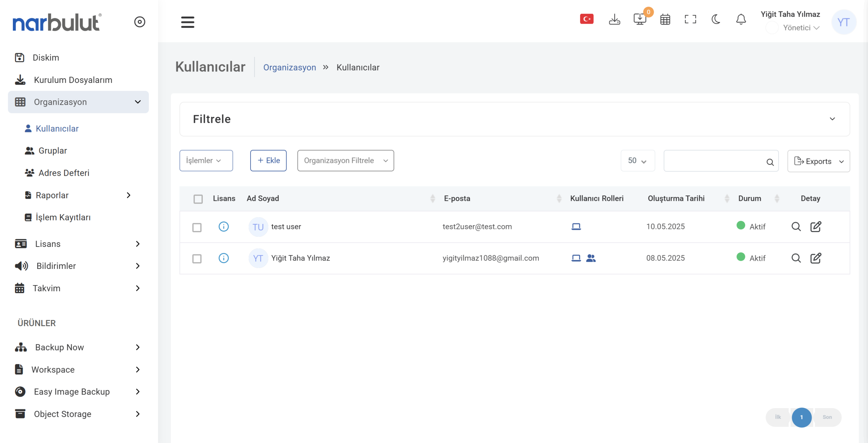Open the İşlemler dropdown
Image resolution: width=868 pixels, height=443 pixels.
click(x=206, y=161)
